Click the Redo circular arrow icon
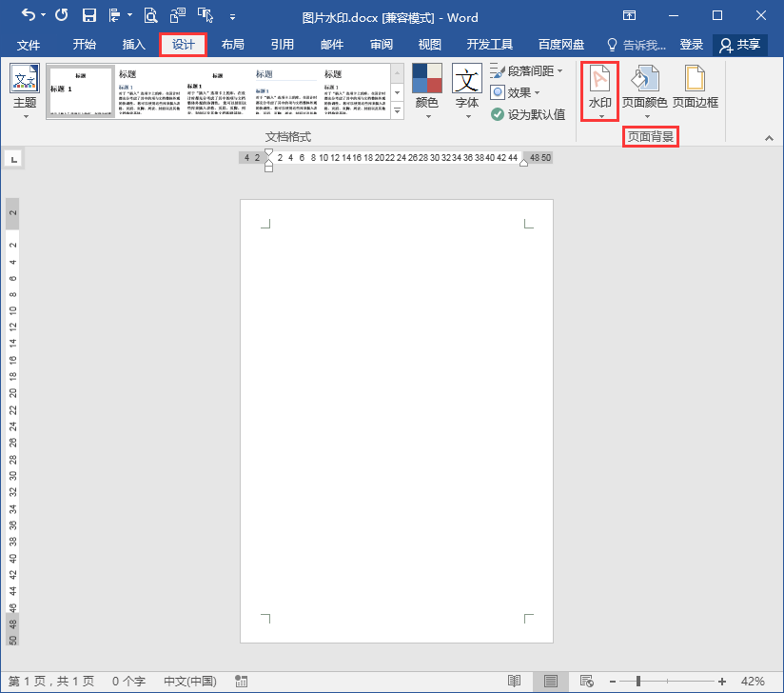784x693 pixels. [62, 15]
